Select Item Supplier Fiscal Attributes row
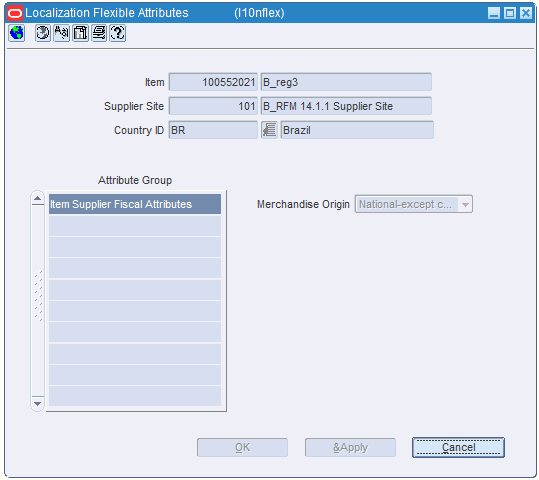The width and height of the screenshot is (539, 480). 135,204
